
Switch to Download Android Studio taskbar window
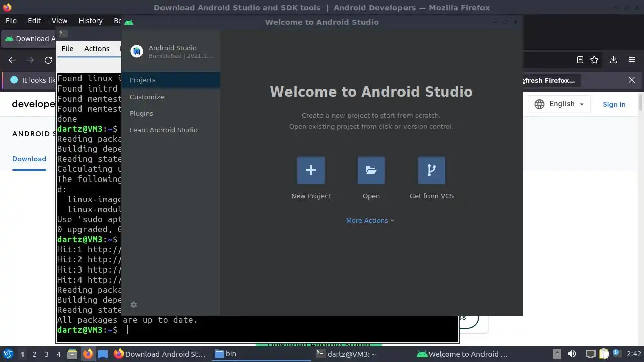pyautogui.click(x=160, y=354)
